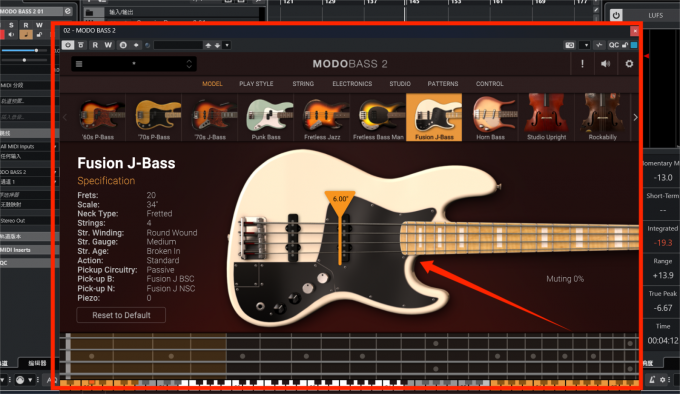Switch to the PLAY STYLE tab

256,84
